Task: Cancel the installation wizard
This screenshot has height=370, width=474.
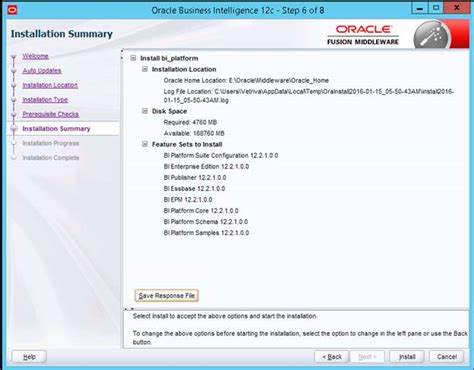Action: coord(447,357)
